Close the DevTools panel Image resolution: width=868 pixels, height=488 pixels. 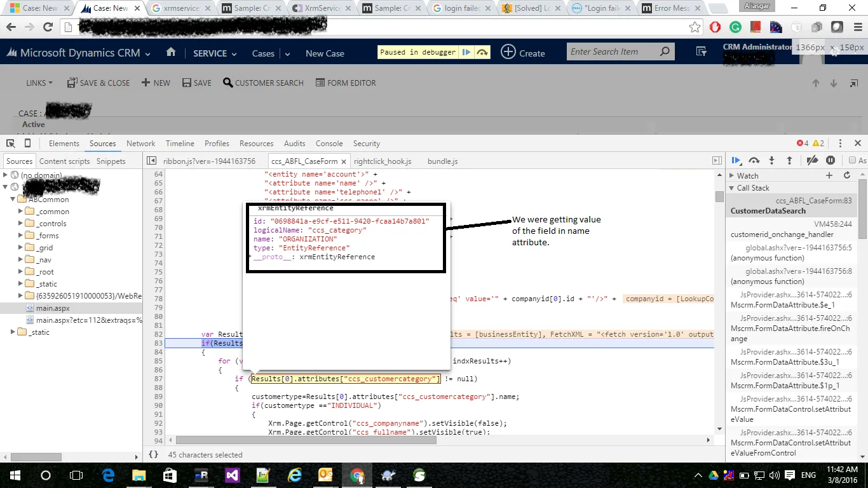(858, 144)
